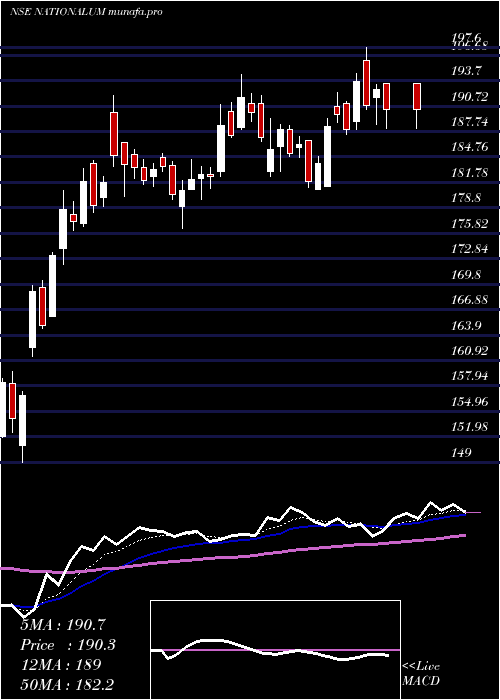Select the 157.94 price axis label
Screen dimensions: 500x700
(470, 376)
